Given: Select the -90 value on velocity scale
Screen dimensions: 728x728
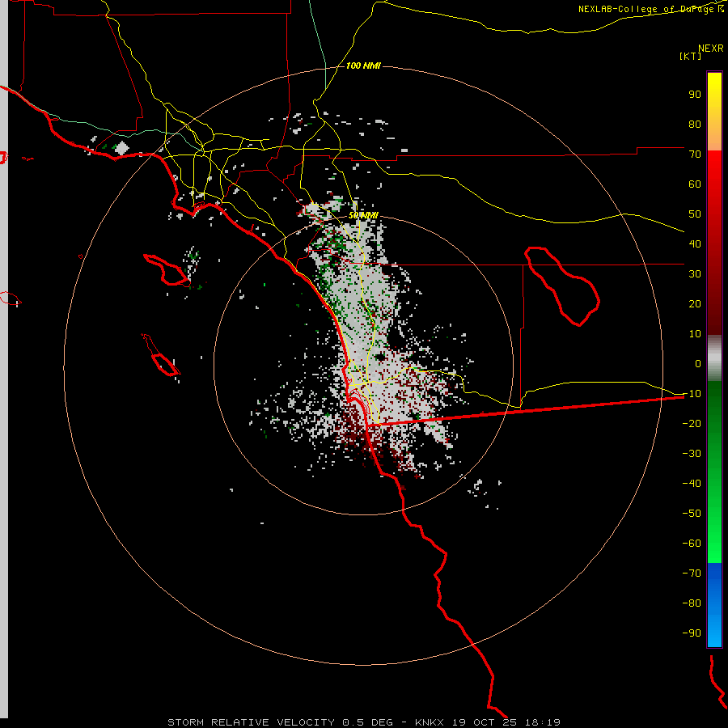Looking at the screenshot, I should click(x=692, y=633).
